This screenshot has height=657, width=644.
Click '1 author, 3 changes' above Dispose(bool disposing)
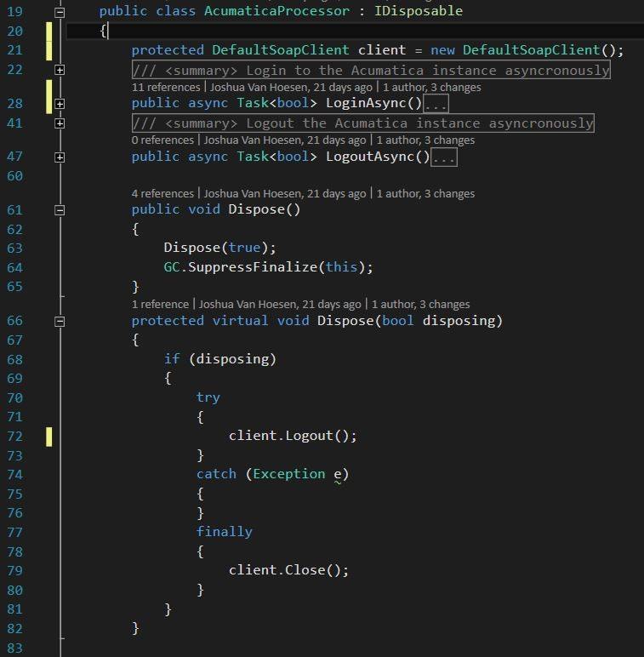pos(421,304)
